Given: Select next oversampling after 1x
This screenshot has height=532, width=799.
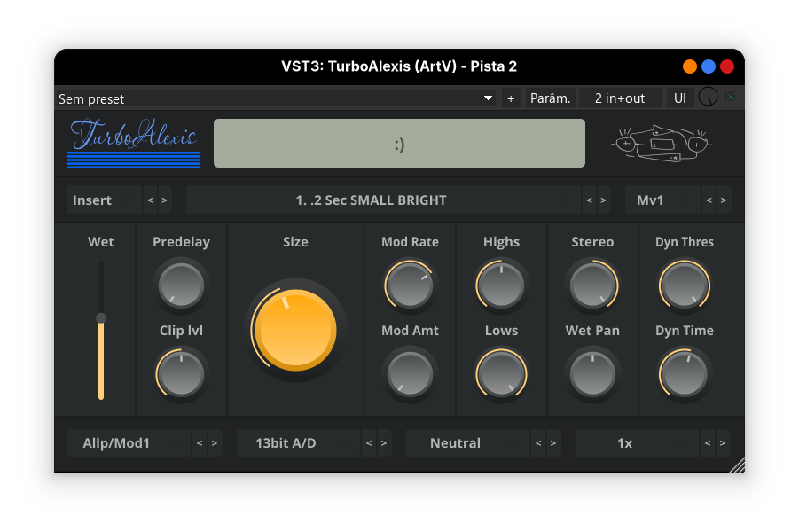Looking at the screenshot, I should [724, 443].
